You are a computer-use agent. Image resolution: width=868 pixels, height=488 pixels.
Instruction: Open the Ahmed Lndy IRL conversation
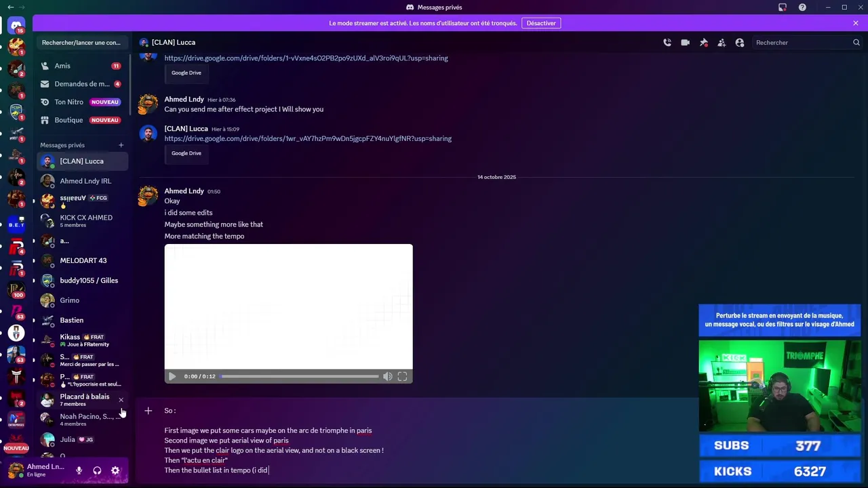[82, 181]
